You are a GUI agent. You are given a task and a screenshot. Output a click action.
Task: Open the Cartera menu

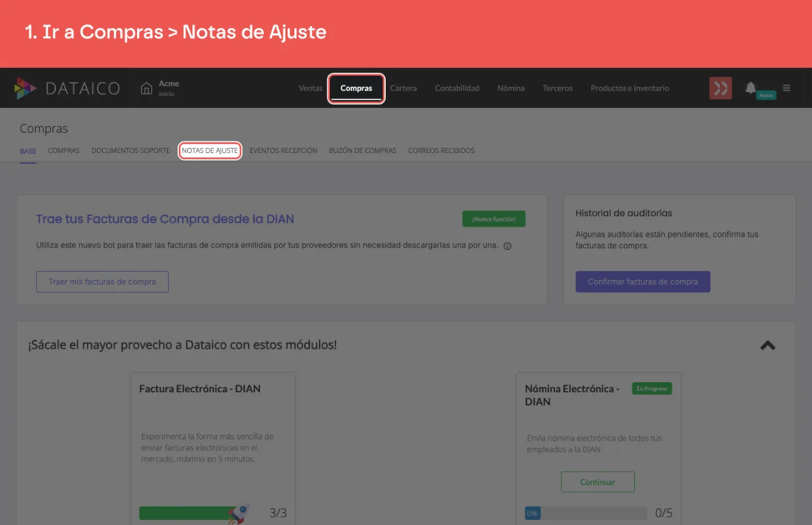(x=403, y=88)
